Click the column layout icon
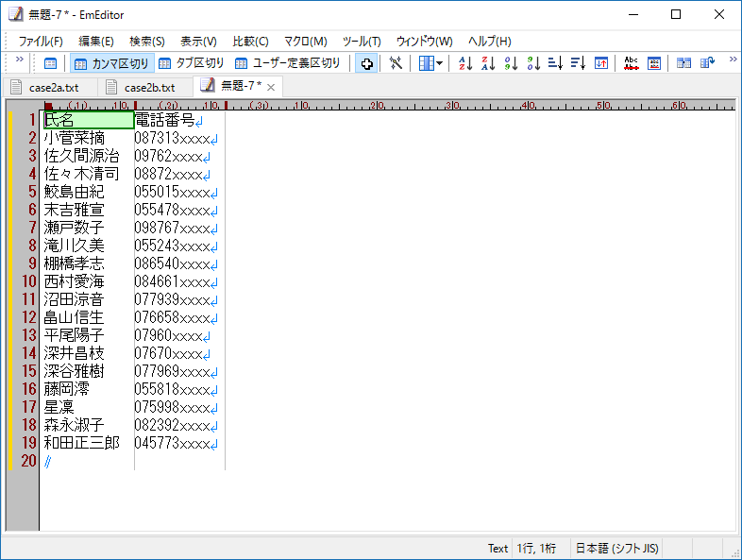Image resolution: width=742 pixels, height=560 pixels. point(426,63)
